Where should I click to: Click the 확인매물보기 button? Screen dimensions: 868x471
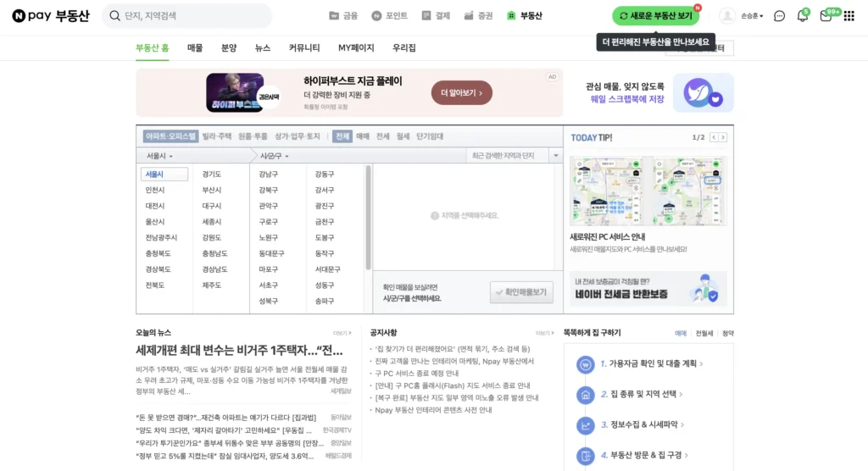coord(521,292)
